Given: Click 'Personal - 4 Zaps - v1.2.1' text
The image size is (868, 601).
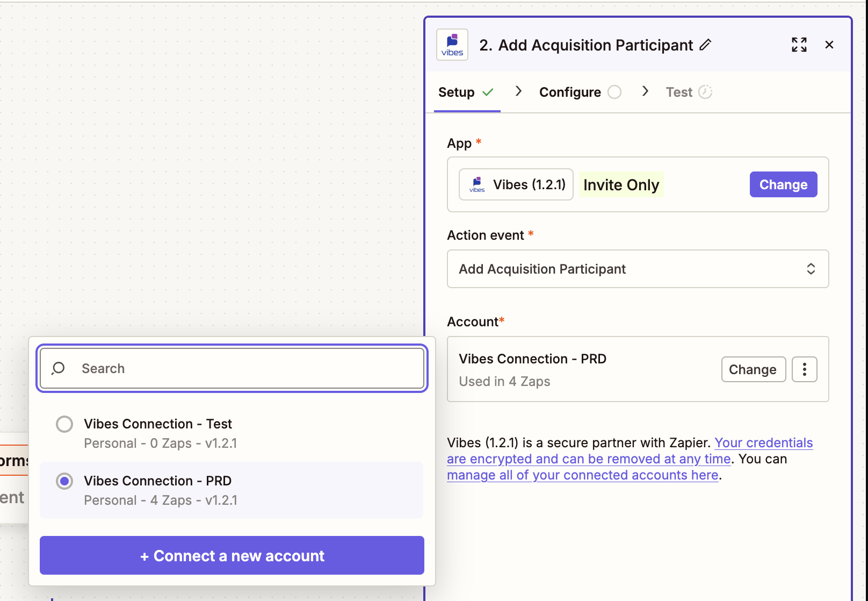Looking at the screenshot, I should (160, 500).
